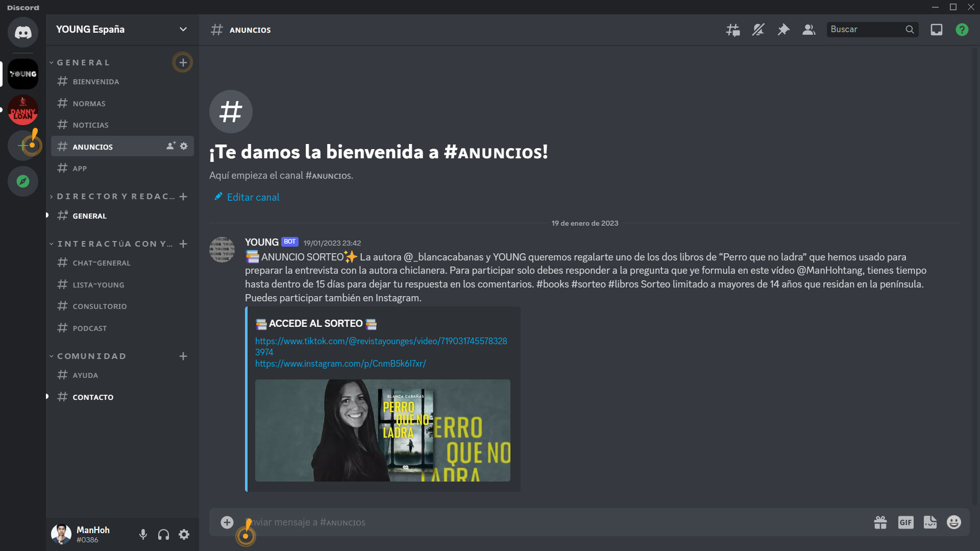Collapse the GENERAL category
The width and height of the screenshot is (980, 551).
click(x=82, y=62)
